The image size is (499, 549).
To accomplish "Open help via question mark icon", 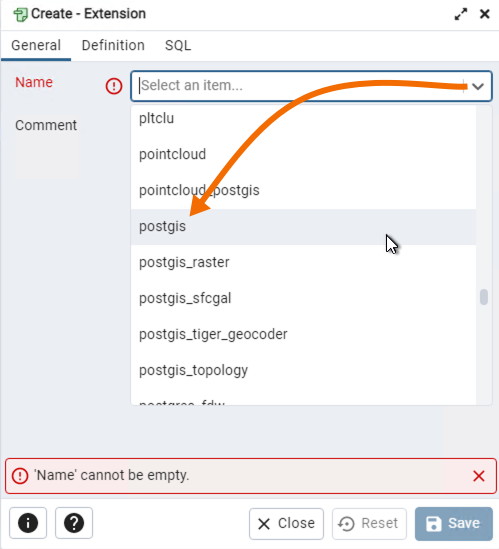I will pos(74,523).
